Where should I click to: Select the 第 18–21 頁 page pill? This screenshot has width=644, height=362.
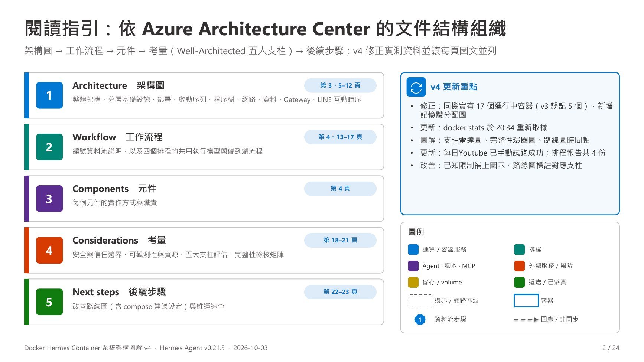click(x=340, y=240)
